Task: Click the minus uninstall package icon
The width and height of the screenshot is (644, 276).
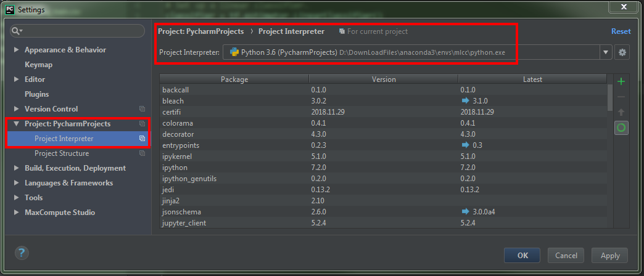Action: click(621, 97)
